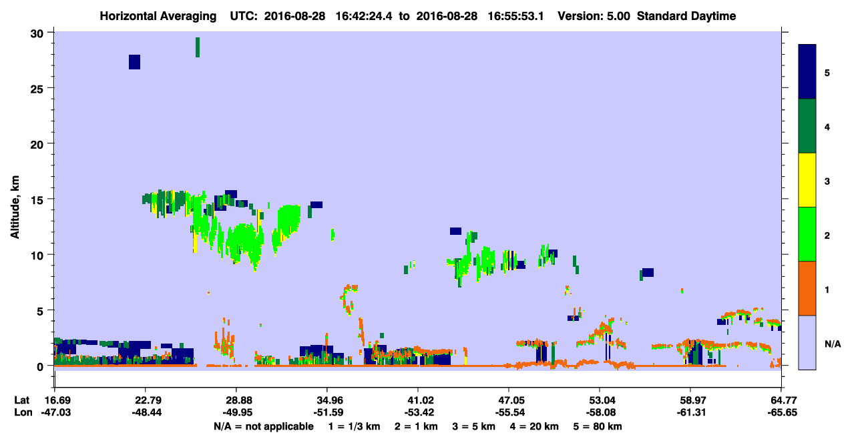Click latitude value 34.96
Image resolution: width=868 pixels, height=445 pixels.
[327, 400]
